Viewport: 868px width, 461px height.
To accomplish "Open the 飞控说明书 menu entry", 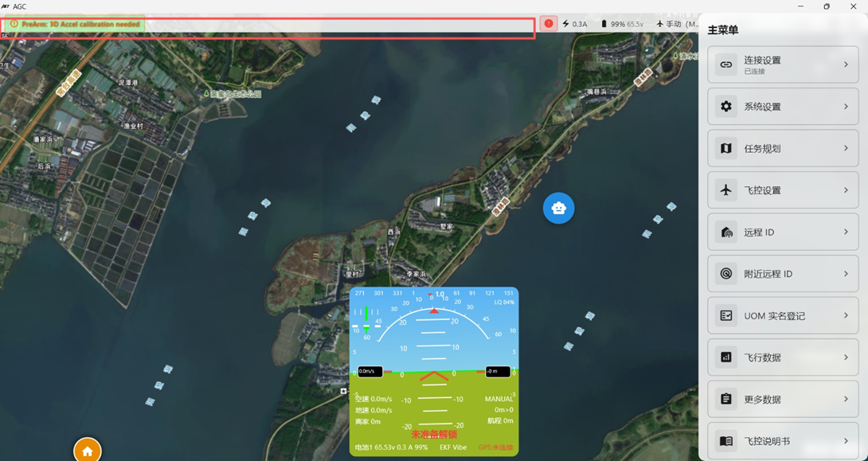I will click(782, 441).
